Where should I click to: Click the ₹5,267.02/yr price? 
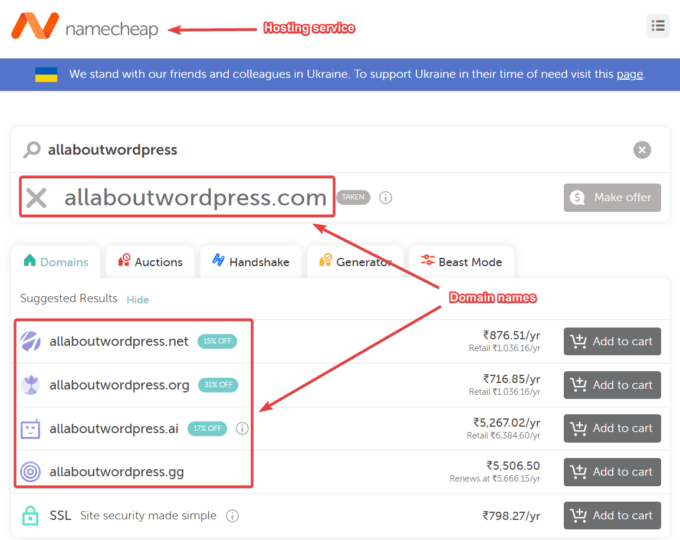(x=507, y=422)
